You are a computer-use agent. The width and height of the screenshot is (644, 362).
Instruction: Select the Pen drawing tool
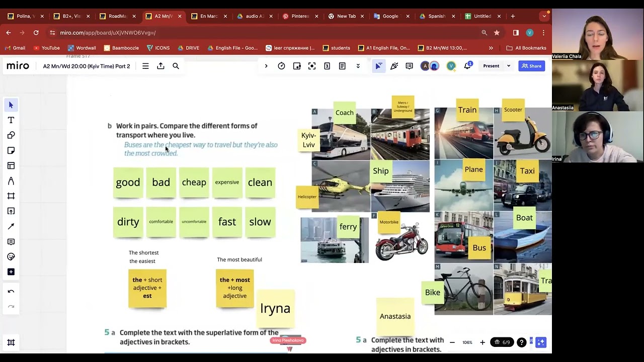pos(11,180)
